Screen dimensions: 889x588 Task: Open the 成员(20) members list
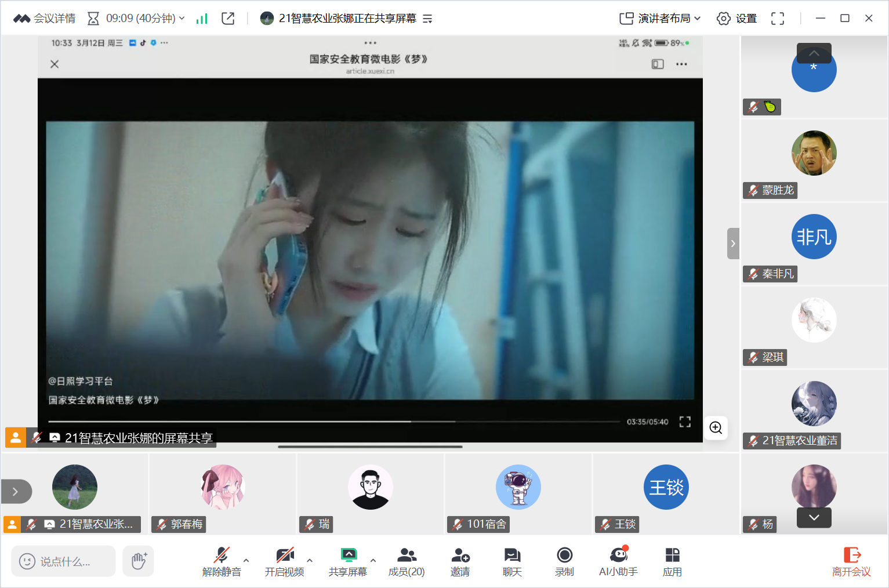(407, 561)
